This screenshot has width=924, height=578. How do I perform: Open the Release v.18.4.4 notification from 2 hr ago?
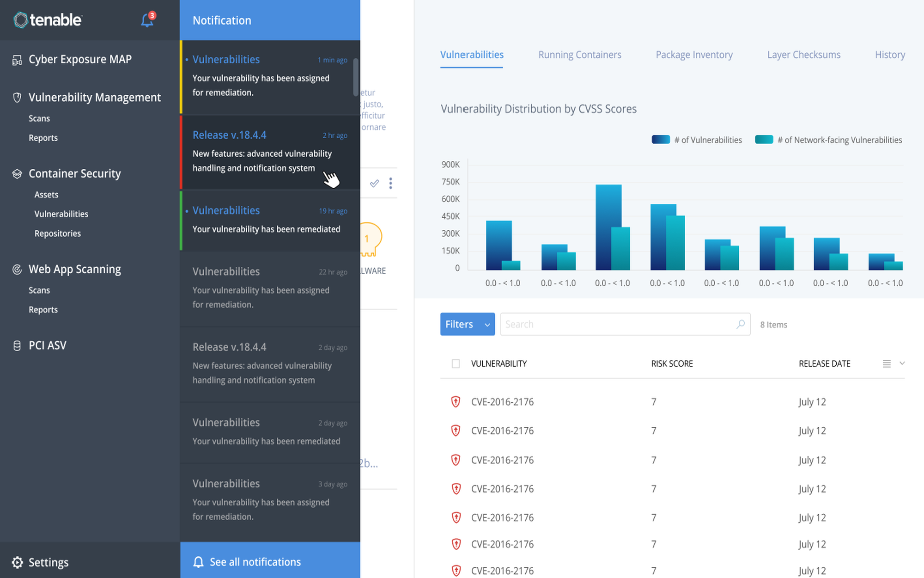270,152
